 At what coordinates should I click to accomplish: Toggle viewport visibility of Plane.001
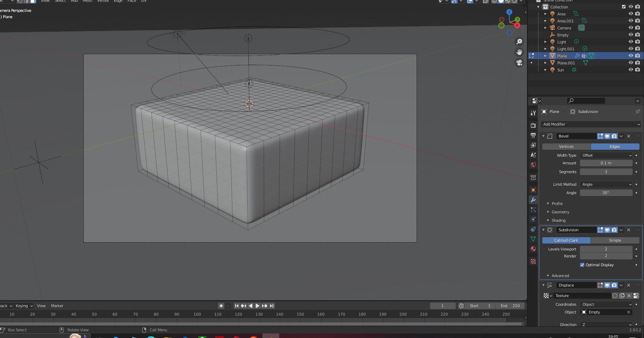click(x=631, y=63)
